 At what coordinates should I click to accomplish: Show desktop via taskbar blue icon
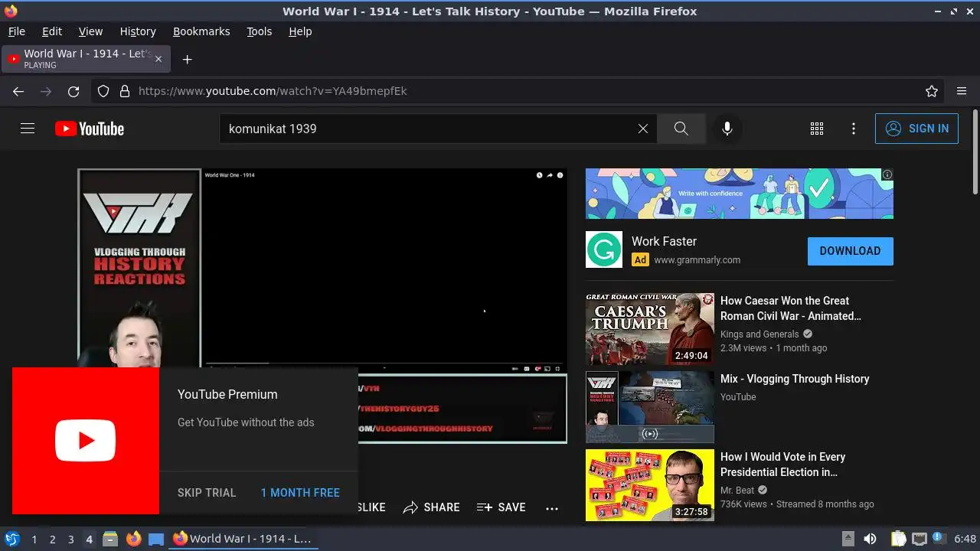[x=156, y=539]
